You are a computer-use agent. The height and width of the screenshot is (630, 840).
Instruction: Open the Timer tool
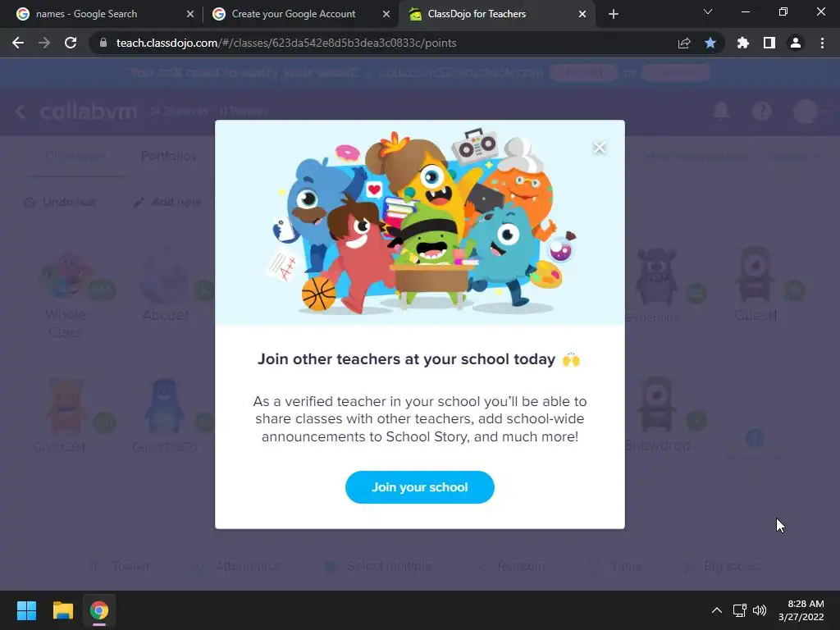[x=614, y=566]
